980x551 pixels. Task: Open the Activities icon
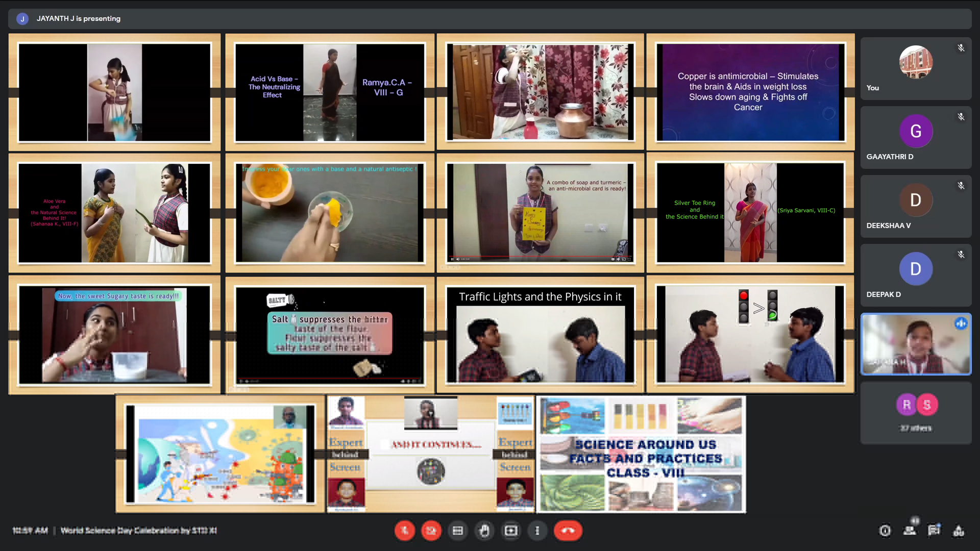coord(959,531)
